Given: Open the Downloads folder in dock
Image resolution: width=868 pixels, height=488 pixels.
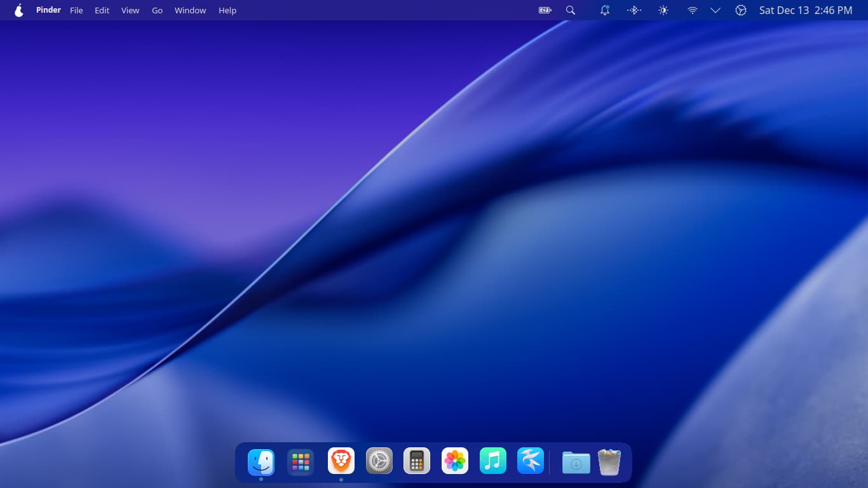Looking at the screenshot, I should [576, 463].
